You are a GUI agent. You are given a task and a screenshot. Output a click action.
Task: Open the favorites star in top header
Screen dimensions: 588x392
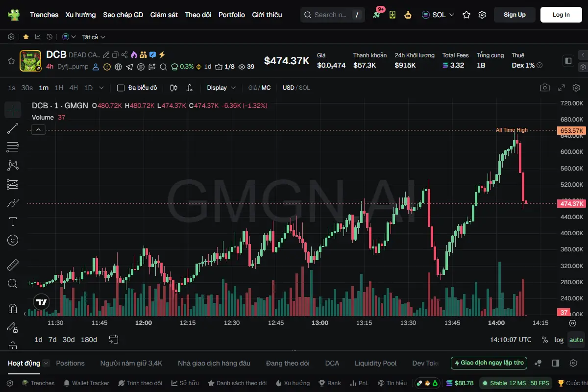pyautogui.click(x=466, y=15)
